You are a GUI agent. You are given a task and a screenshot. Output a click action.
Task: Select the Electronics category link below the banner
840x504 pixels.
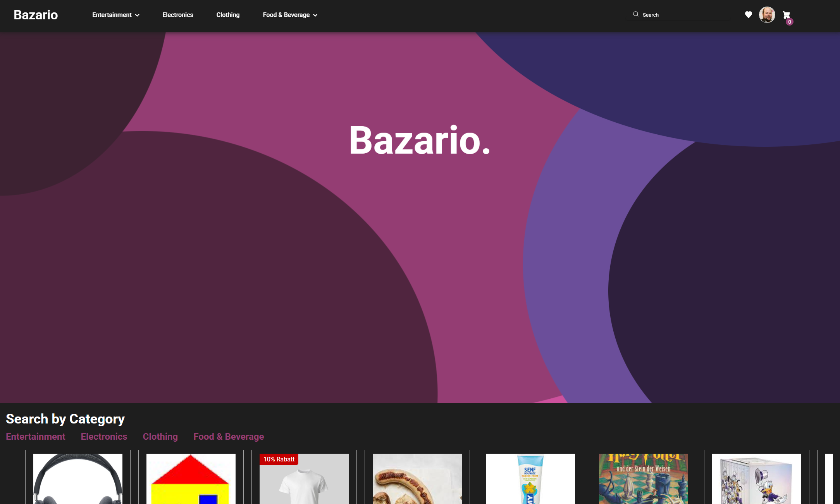(x=104, y=437)
